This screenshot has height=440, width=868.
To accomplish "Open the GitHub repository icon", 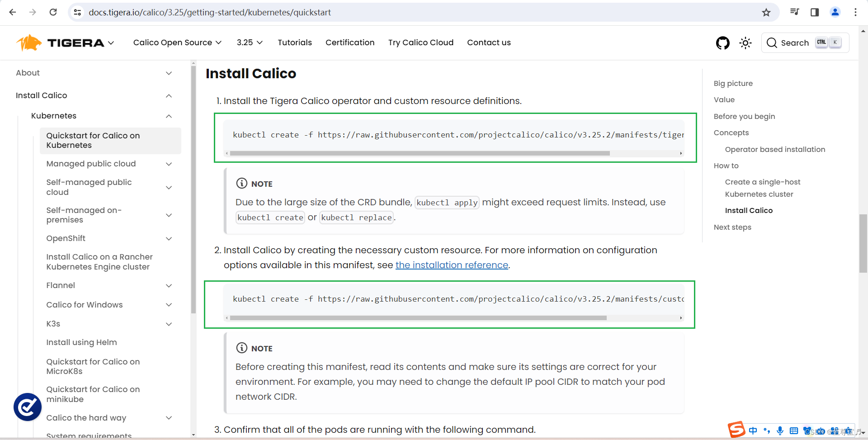I will pos(723,43).
